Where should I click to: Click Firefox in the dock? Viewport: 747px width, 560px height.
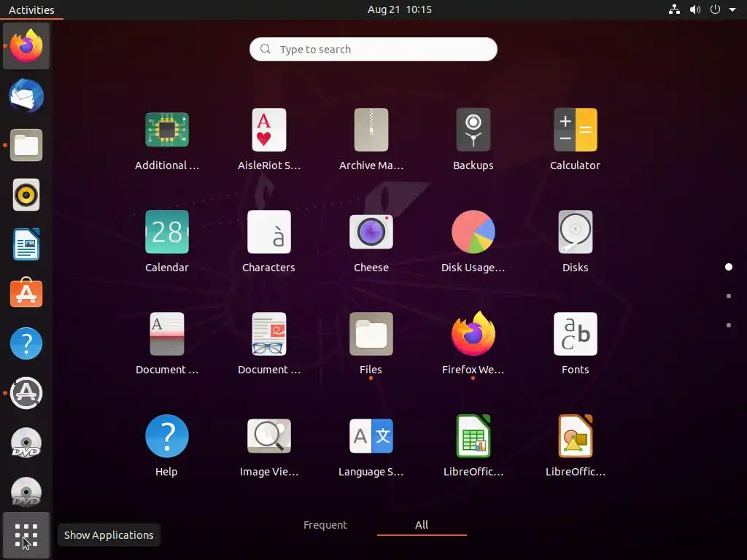coord(26,46)
